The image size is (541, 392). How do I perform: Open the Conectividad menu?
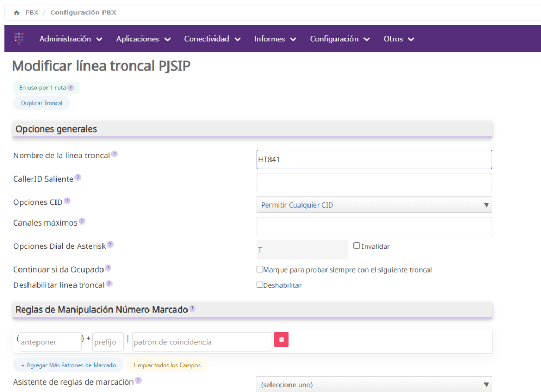(212, 39)
